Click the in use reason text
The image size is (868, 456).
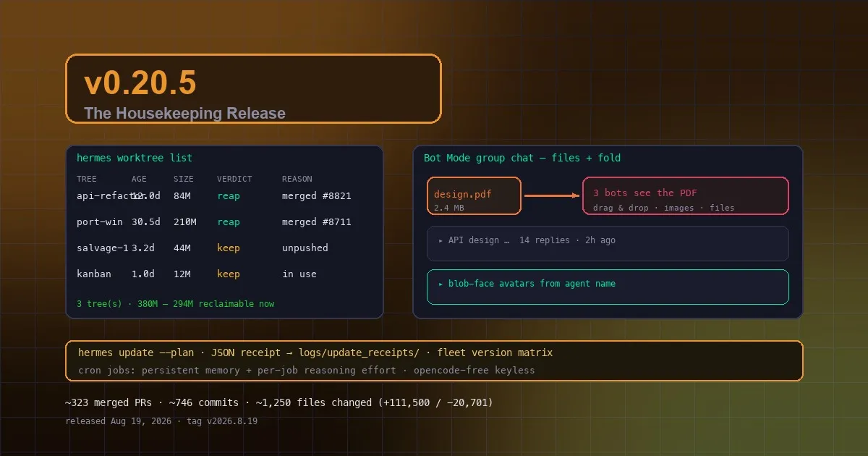point(299,274)
